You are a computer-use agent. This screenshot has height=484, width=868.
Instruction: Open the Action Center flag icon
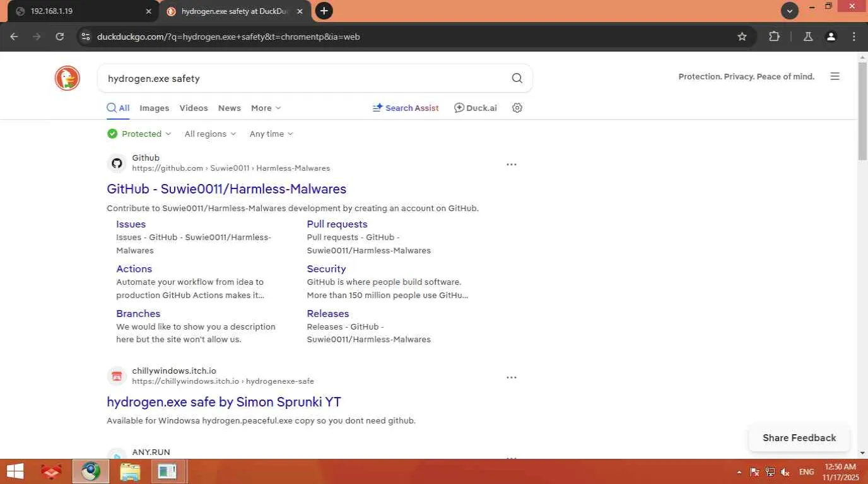coord(754,472)
